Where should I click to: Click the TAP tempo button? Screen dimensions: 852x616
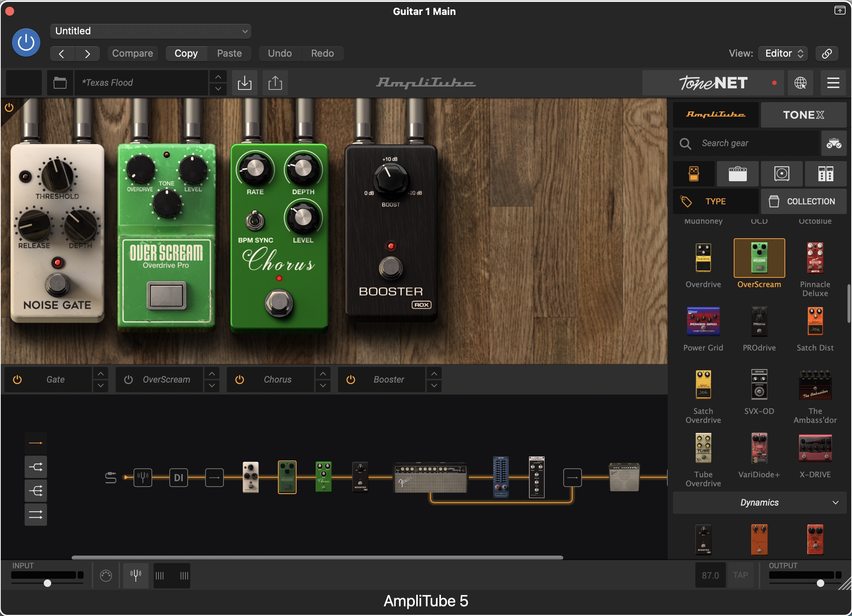740,575
